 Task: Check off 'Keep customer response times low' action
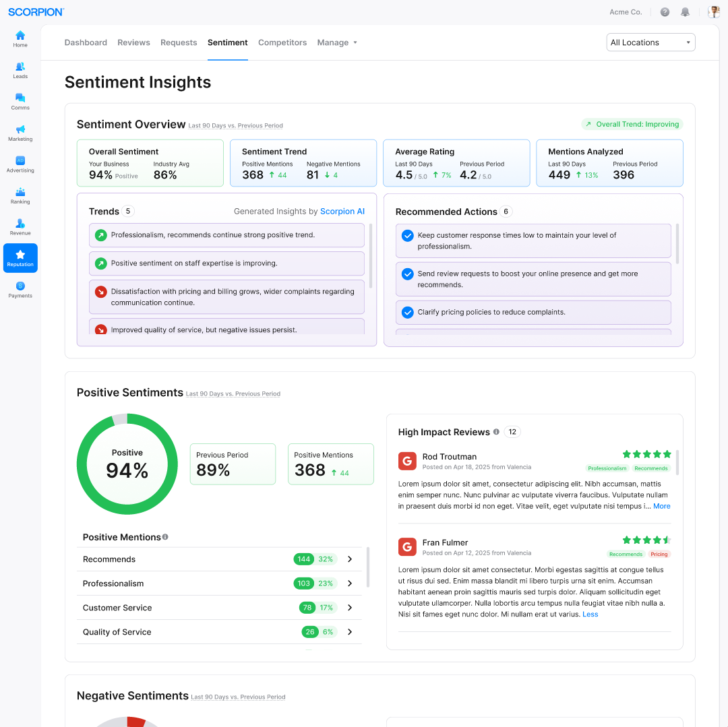[x=407, y=236]
